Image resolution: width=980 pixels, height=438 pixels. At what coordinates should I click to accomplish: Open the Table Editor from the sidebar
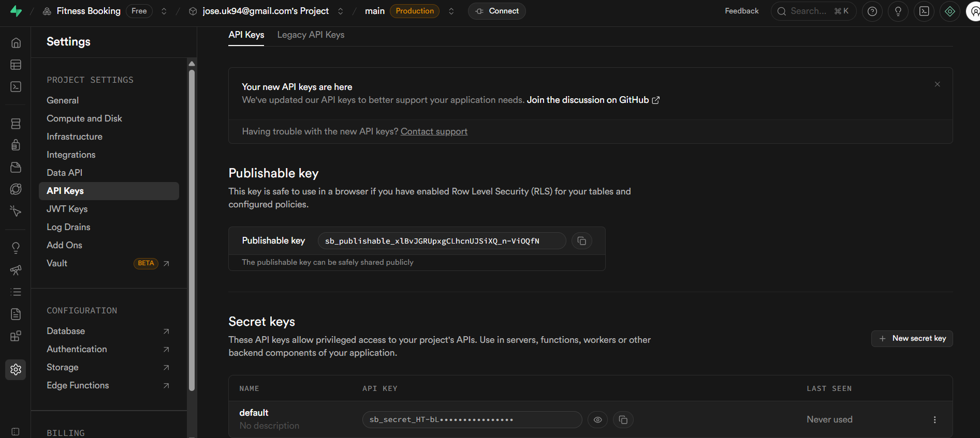(x=16, y=65)
